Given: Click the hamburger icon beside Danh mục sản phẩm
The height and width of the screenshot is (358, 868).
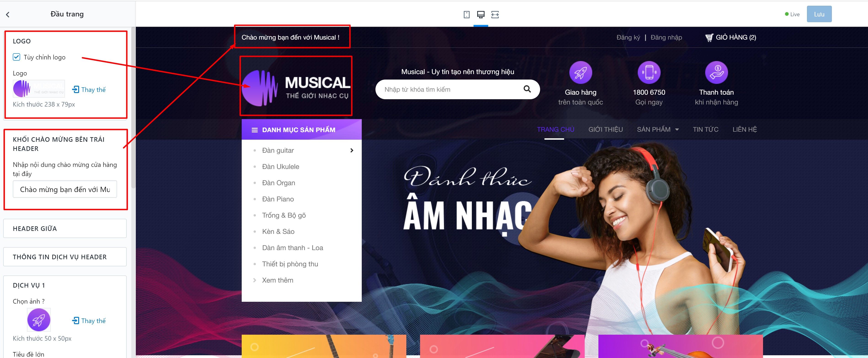Looking at the screenshot, I should [255, 130].
